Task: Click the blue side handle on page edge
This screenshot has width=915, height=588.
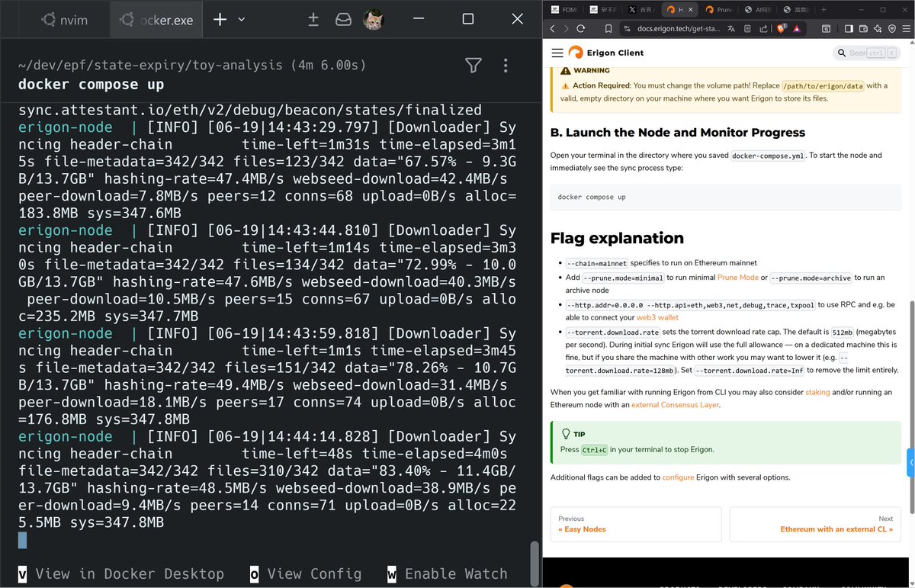Action: click(x=910, y=463)
